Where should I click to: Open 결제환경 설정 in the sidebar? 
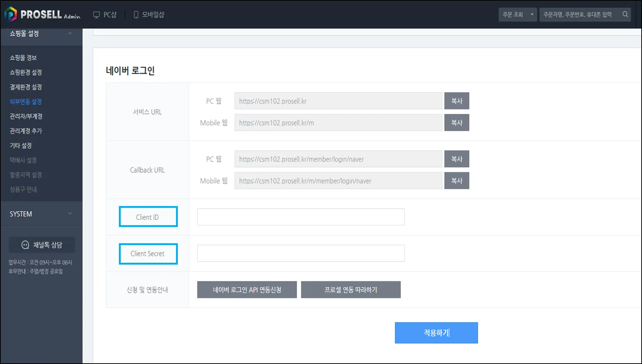[x=26, y=87]
